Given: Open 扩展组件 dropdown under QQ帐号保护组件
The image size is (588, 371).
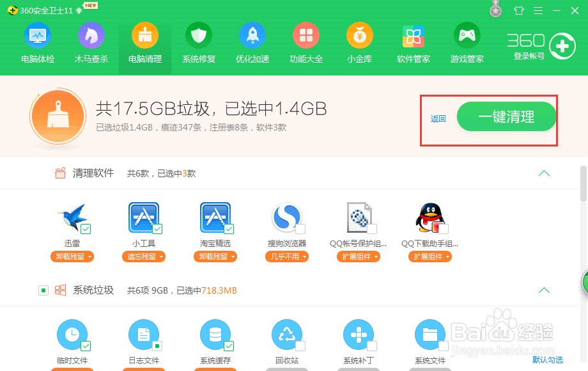Looking at the screenshot, I should coord(359,257).
